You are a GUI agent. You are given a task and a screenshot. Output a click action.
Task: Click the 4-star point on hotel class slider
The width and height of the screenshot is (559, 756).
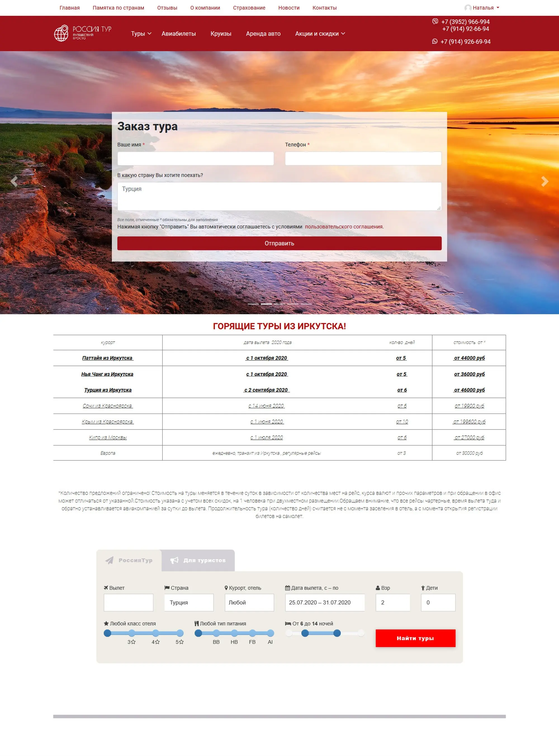click(155, 633)
